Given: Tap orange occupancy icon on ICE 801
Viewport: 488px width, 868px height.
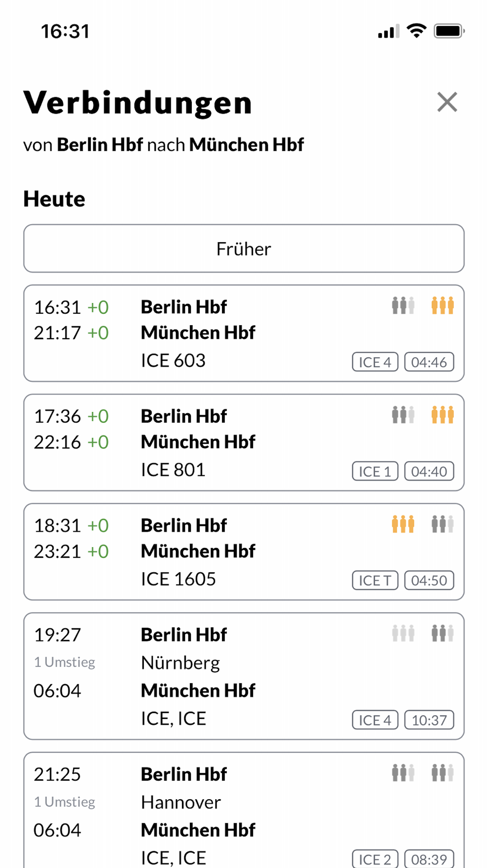Looking at the screenshot, I should tap(443, 415).
